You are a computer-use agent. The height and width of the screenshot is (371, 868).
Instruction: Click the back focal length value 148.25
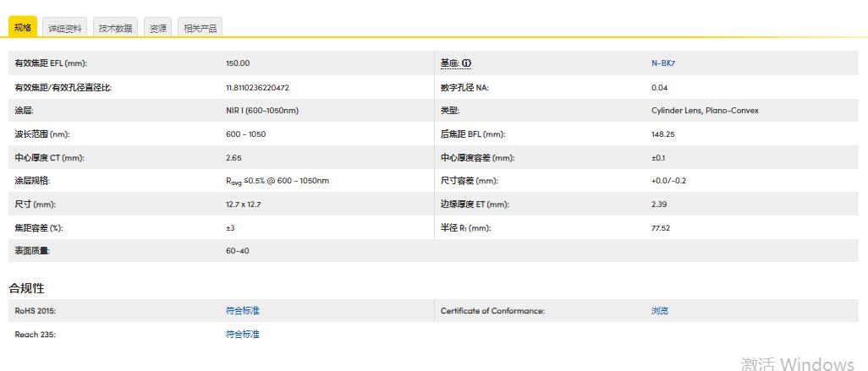point(663,134)
